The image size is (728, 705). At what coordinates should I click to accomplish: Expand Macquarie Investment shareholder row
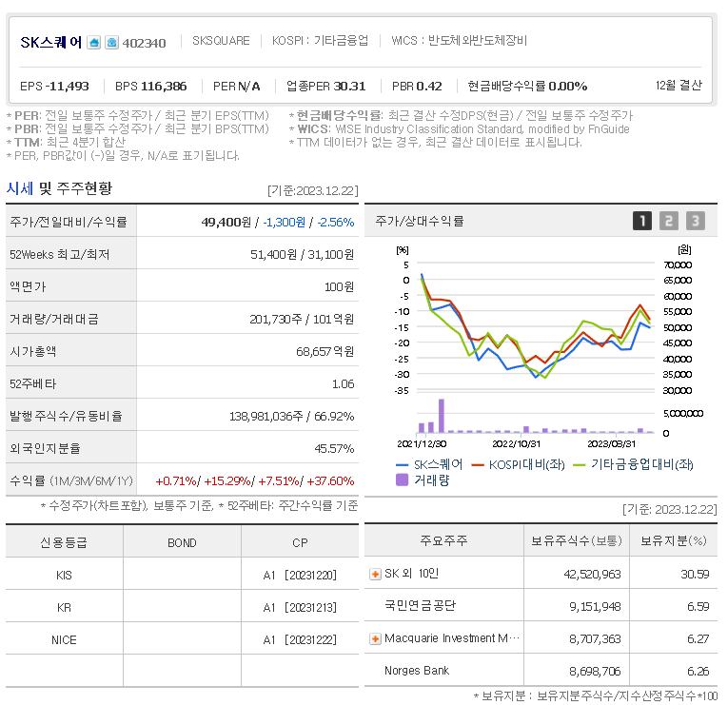click(375, 639)
